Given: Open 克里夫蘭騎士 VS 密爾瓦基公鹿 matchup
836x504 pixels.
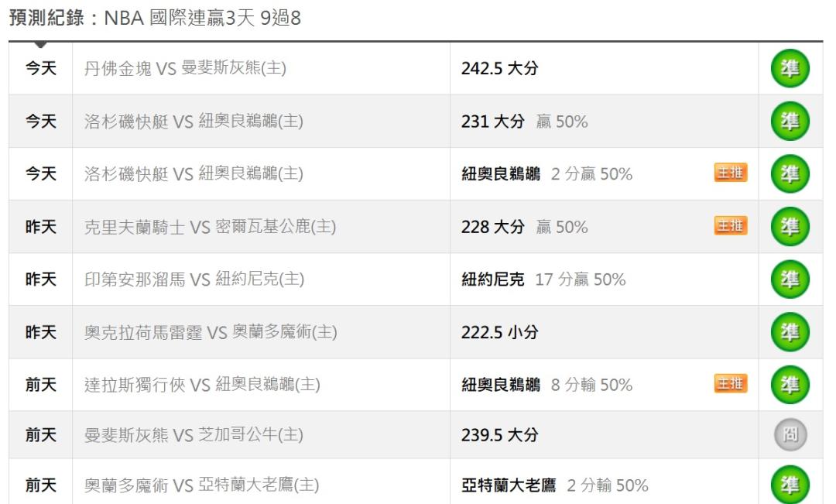Looking at the screenshot, I should coord(210,227).
